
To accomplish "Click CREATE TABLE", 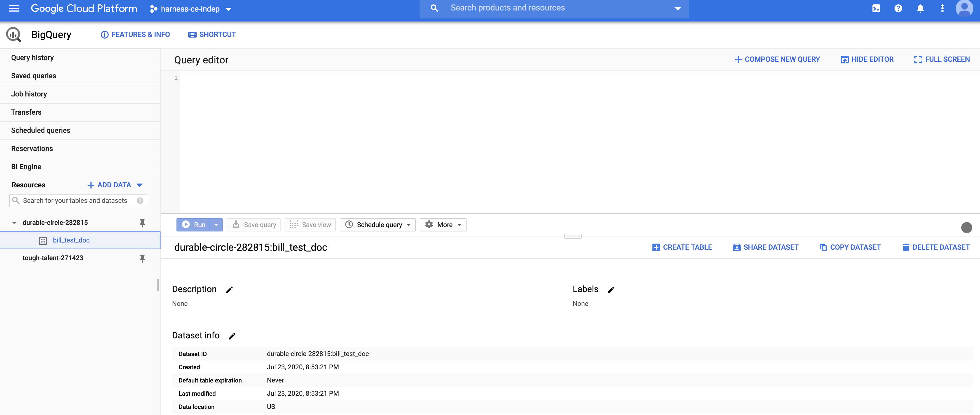I will click(x=682, y=247).
